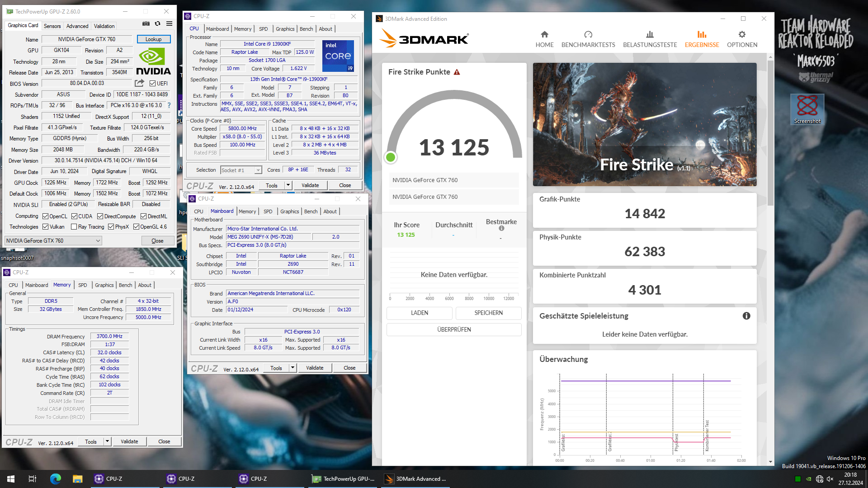Click the Close button in GPU-Z
Image resolution: width=868 pixels, height=488 pixels.
[157, 241]
